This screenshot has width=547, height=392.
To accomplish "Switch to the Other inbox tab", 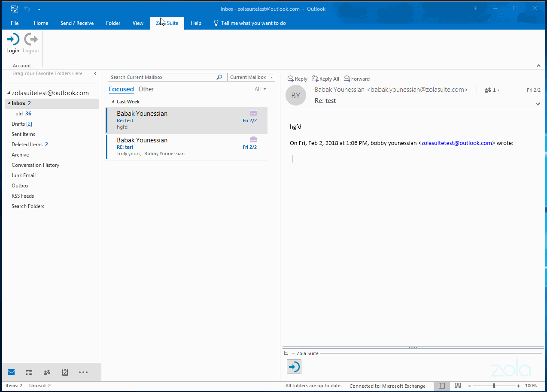I will click(146, 89).
